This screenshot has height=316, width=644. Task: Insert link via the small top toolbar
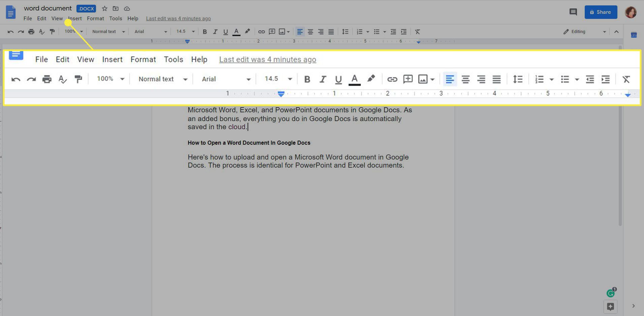point(261,32)
